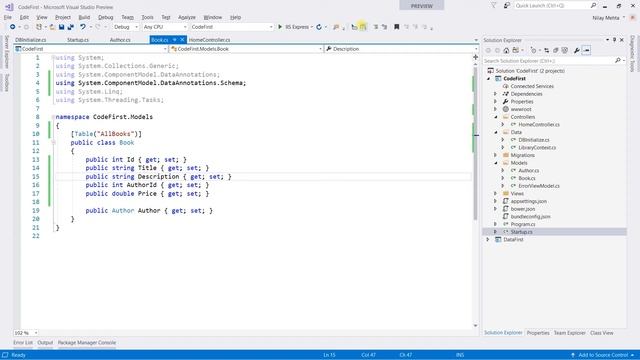Click the Quick Launch search magnifier icon
This screenshot has height=360, width=640.
(x=593, y=6)
